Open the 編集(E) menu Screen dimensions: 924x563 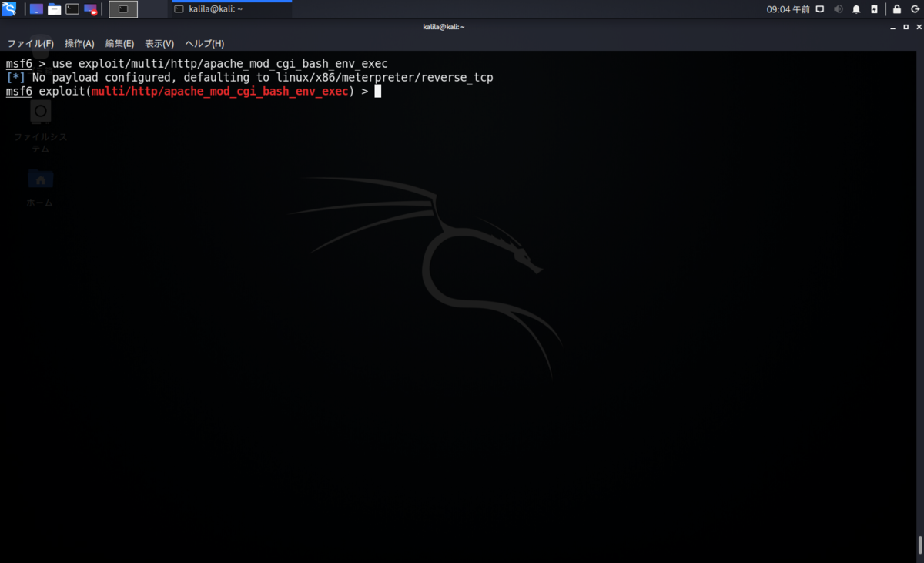tap(119, 44)
